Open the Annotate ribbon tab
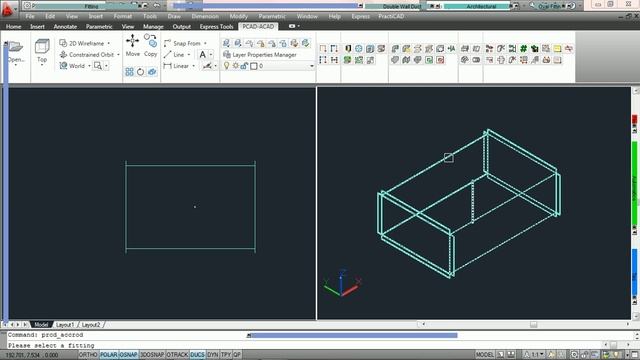 [x=65, y=27]
